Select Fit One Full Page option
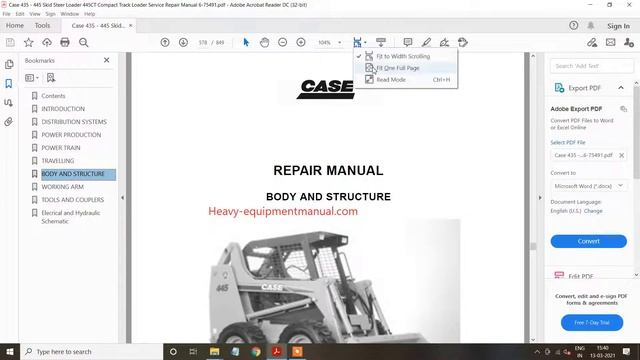 tap(406, 68)
